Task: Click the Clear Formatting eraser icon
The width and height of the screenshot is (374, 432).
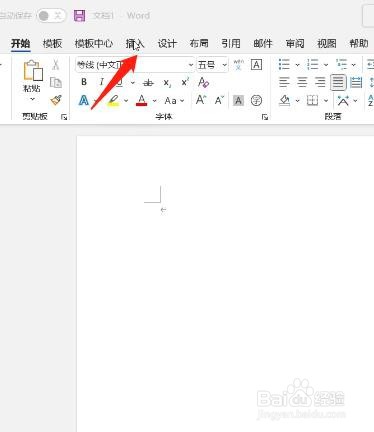Action: point(203,82)
